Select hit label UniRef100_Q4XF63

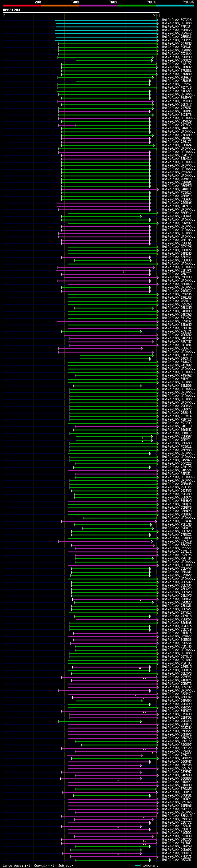coord(177,491)
